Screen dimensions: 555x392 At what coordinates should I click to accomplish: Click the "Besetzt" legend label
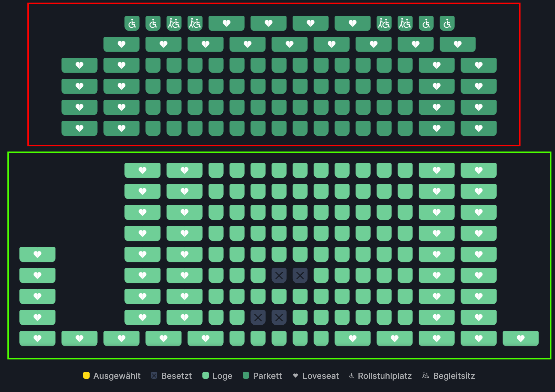(x=177, y=376)
